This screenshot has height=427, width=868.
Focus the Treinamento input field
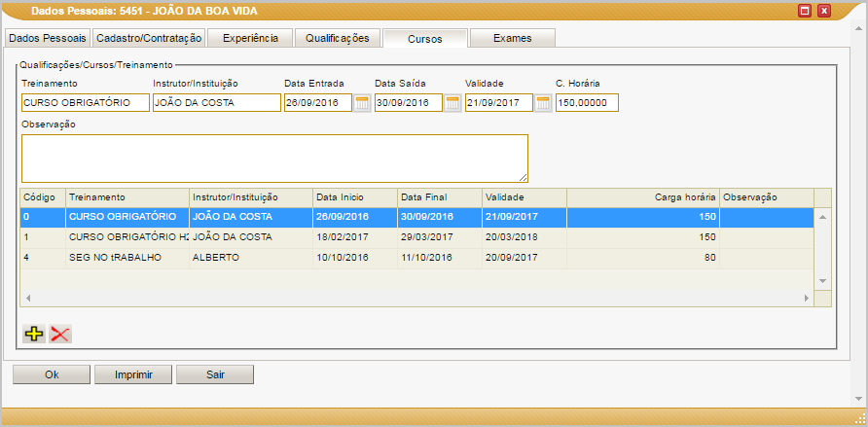[x=86, y=103]
